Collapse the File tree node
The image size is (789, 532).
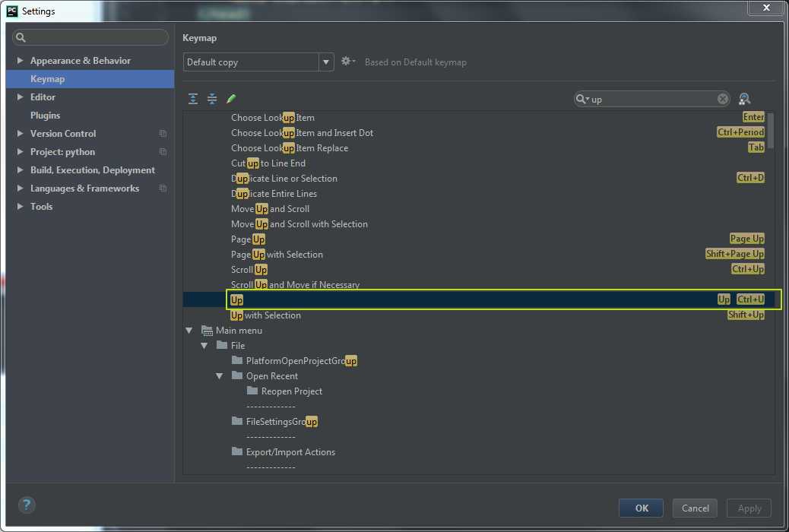pyautogui.click(x=204, y=346)
